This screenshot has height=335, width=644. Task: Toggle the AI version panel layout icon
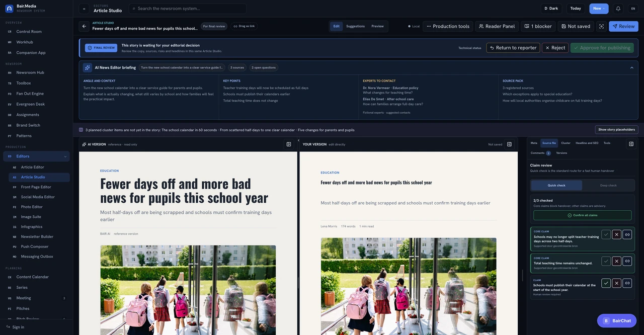[x=289, y=144]
